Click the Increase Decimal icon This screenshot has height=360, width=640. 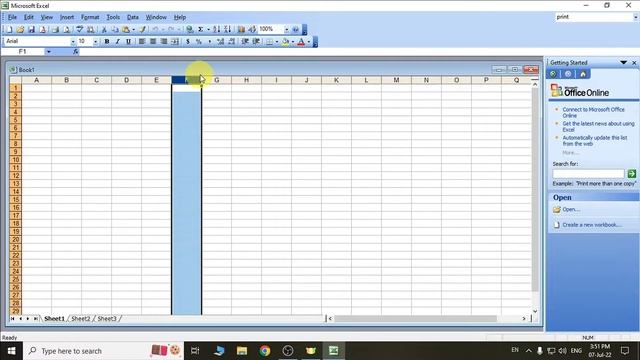220,41
